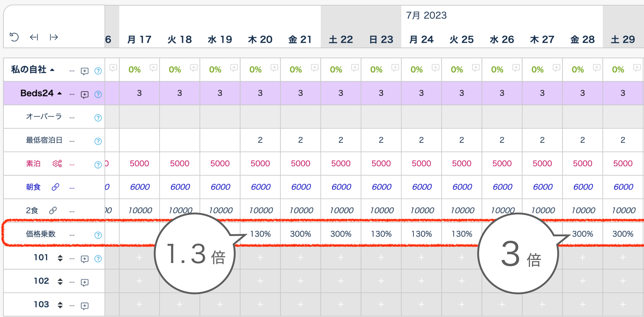This screenshot has height=317, width=644.
Task: Click plus cell for room 103 on 火 18
Action: [180, 304]
